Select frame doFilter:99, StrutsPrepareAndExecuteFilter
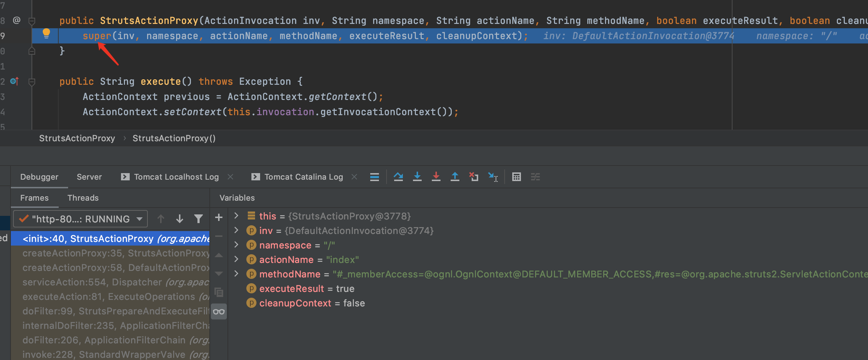 point(110,311)
